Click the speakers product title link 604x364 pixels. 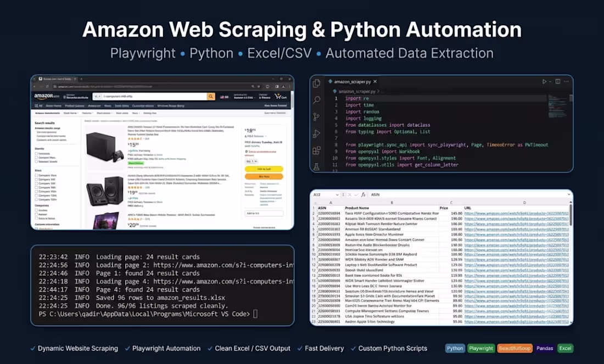tap(179, 180)
